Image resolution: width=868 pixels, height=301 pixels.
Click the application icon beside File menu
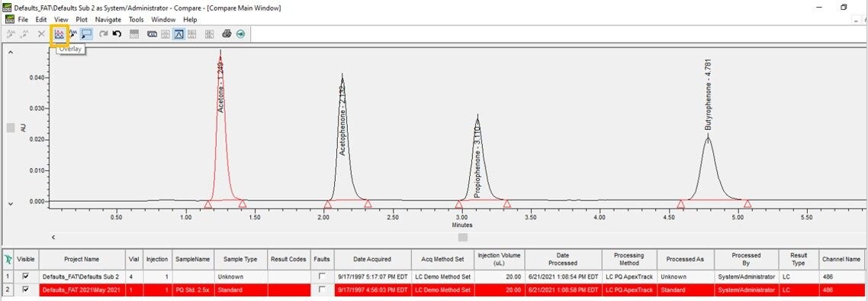coord(9,19)
